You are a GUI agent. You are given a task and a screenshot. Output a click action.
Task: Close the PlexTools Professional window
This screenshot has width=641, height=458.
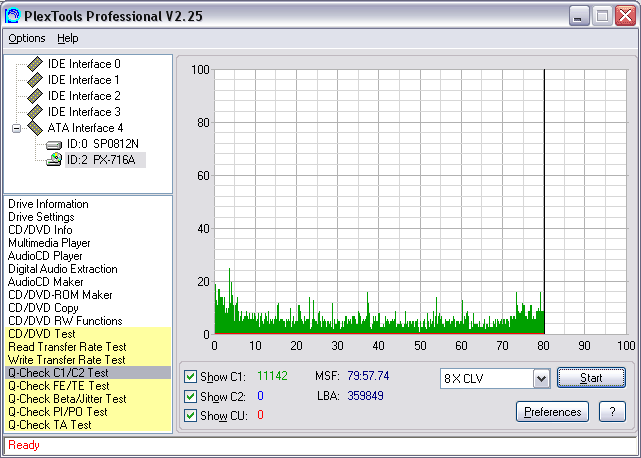tap(625, 16)
